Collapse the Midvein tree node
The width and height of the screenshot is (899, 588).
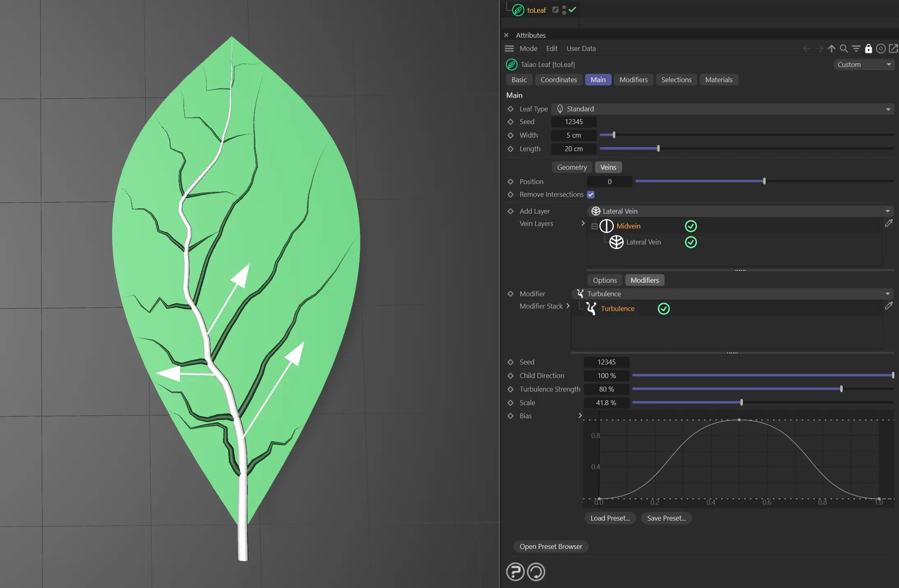[x=594, y=226]
